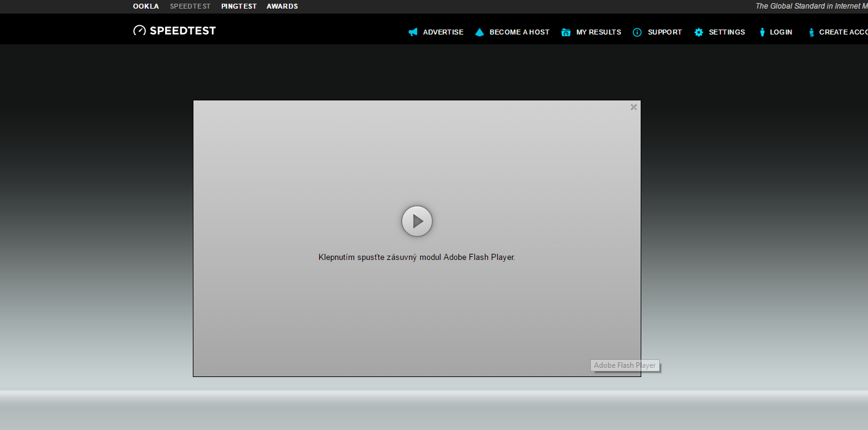Click the Become a Host cone icon
The width and height of the screenshot is (868, 430).
480,32
